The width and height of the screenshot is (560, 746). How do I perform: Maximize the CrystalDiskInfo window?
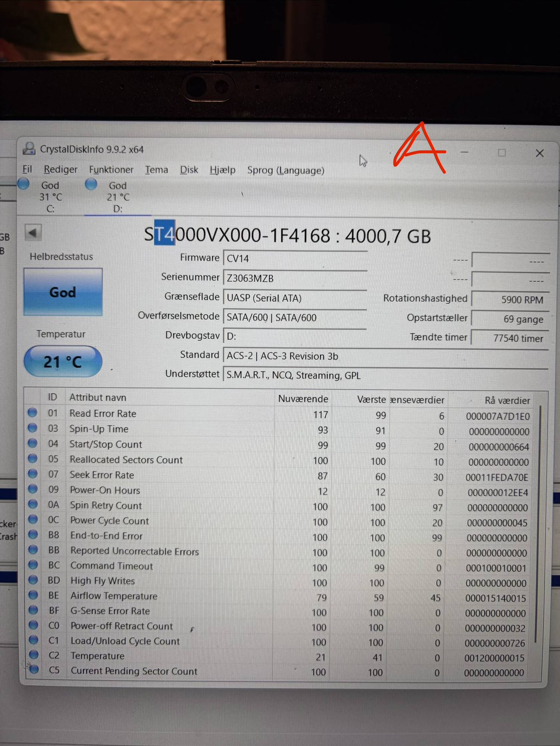coord(502,153)
